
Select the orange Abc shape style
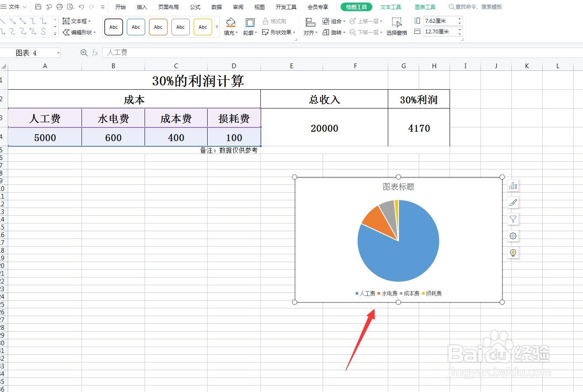coord(158,27)
